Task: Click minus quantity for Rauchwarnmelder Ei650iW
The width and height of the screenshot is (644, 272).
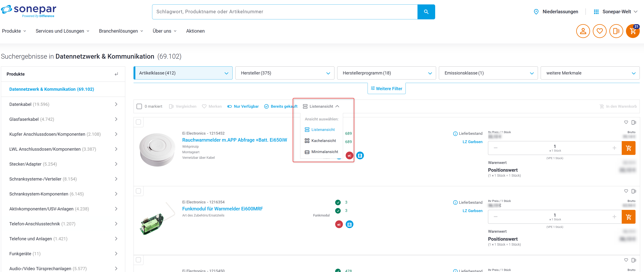Action: (x=496, y=148)
